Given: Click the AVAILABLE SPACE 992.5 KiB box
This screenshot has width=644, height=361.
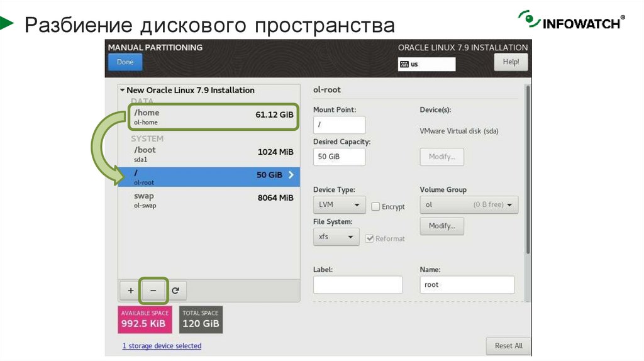Looking at the screenshot, I should (x=145, y=319).
